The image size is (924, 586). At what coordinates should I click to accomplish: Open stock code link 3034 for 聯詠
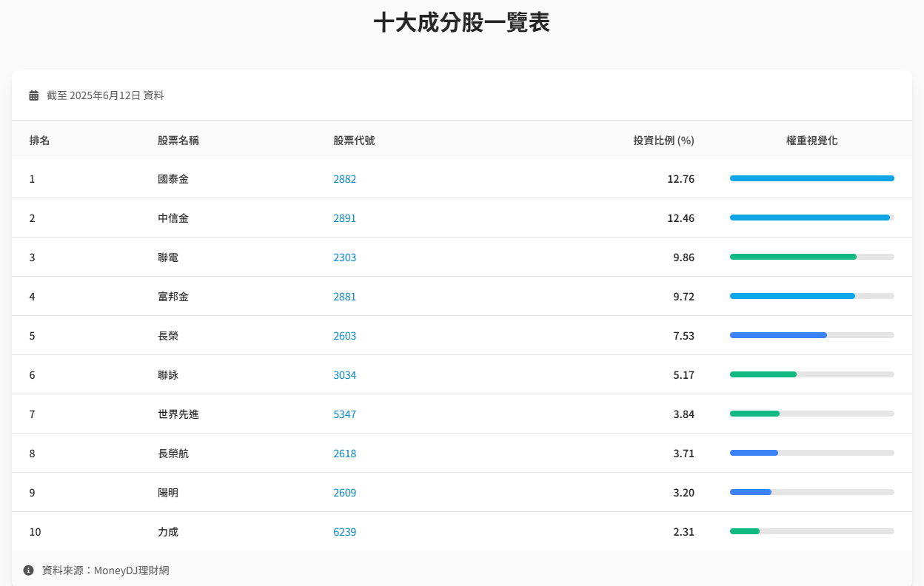pos(345,374)
